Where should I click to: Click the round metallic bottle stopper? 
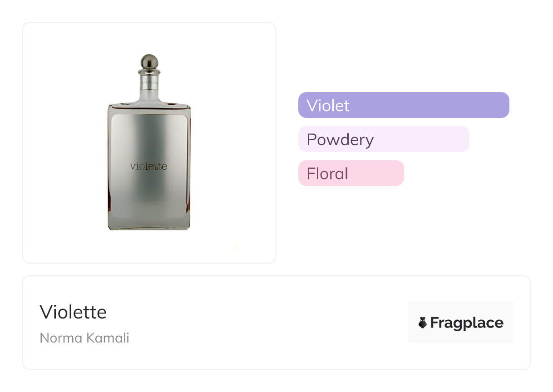(x=148, y=62)
